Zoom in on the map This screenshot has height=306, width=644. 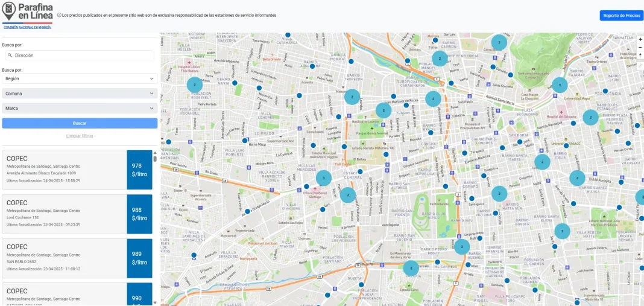coord(640,39)
